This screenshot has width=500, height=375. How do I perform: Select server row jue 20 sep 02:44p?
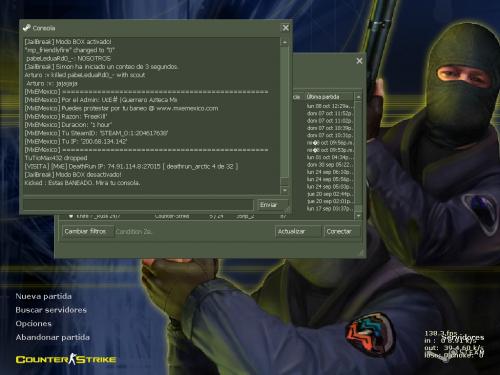pos(329,194)
